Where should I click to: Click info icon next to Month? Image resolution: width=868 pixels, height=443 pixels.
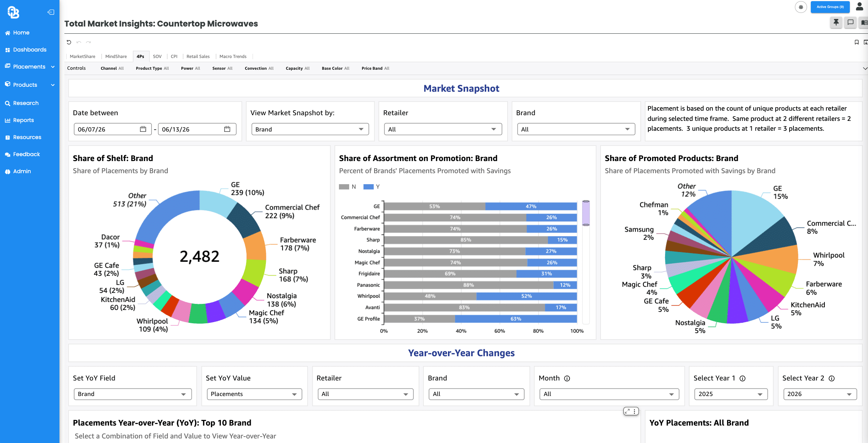pos(567,379)
